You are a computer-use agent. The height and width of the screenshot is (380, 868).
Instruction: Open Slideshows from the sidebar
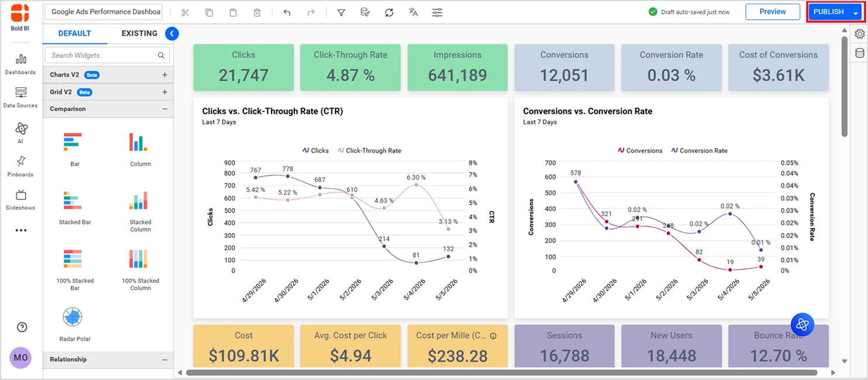21,199
